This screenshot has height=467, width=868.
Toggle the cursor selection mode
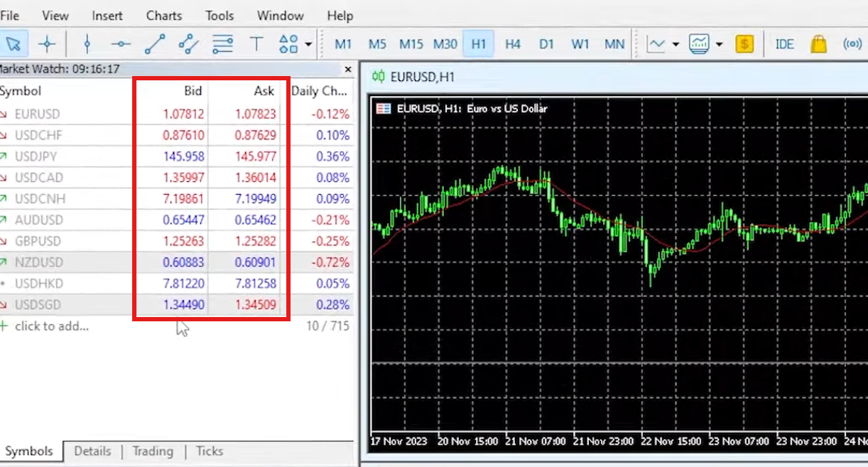tap(13, 43)
